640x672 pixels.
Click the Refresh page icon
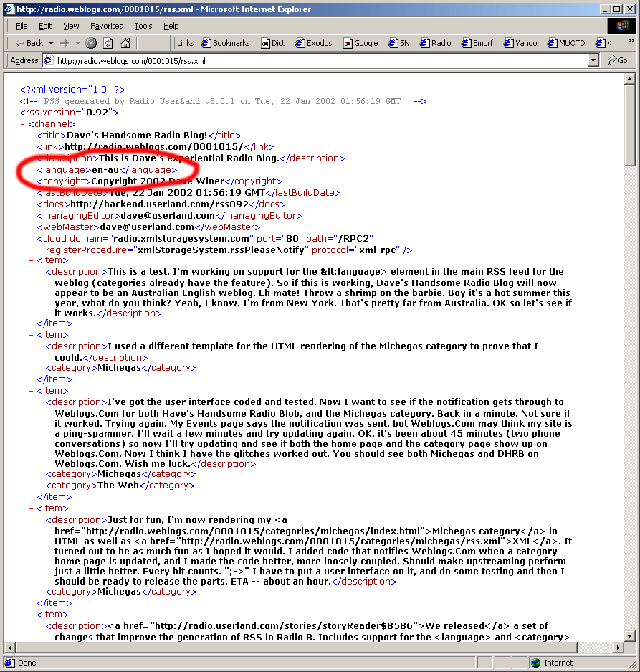click(x=108, y=43)
